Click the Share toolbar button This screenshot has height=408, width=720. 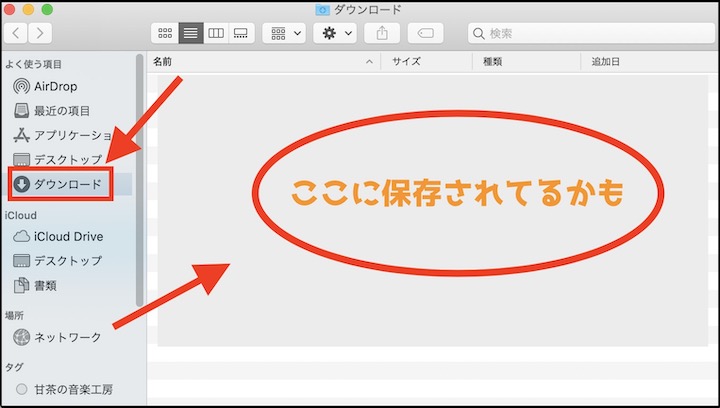382,33
